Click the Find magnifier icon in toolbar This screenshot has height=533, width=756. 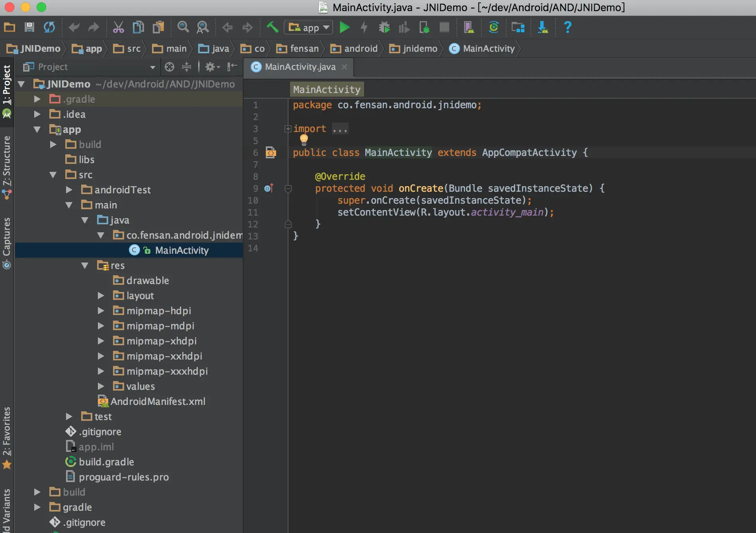183,27
